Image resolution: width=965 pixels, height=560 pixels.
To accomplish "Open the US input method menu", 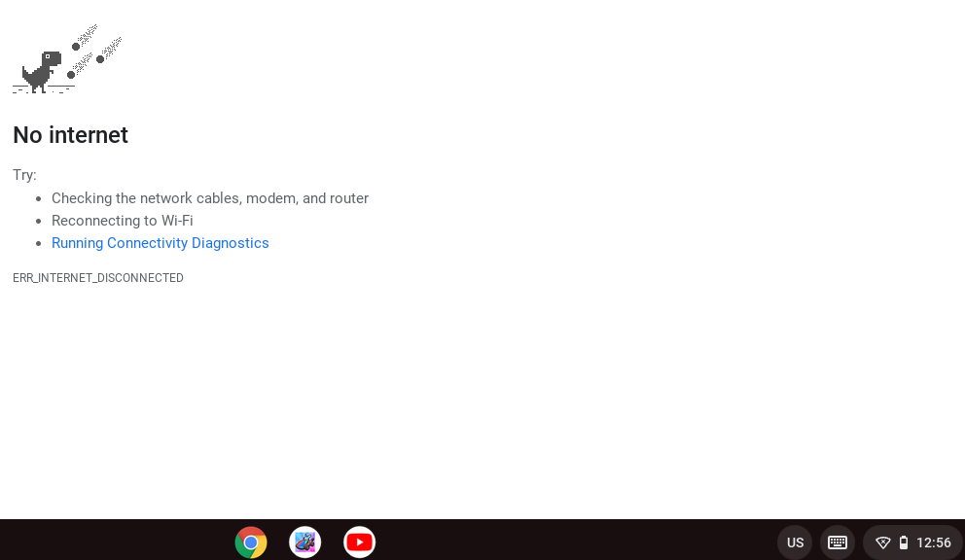I will (x=795, y=542).
